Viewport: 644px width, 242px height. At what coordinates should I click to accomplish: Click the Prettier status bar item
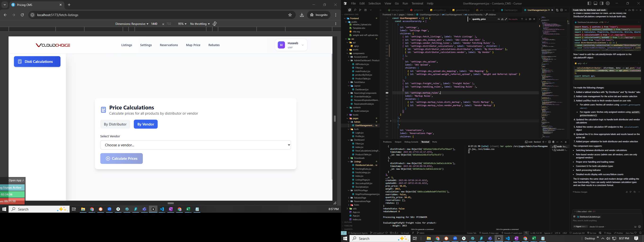(x=618, y=233)
